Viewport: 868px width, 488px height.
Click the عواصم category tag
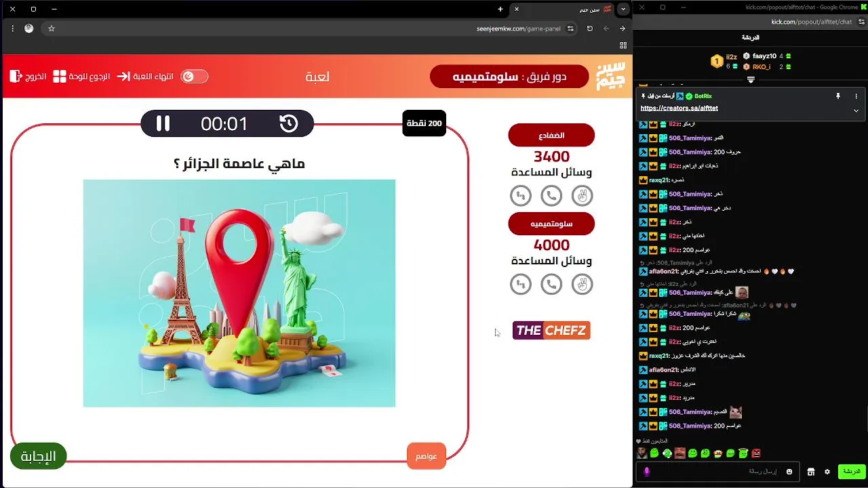(427, 456)
